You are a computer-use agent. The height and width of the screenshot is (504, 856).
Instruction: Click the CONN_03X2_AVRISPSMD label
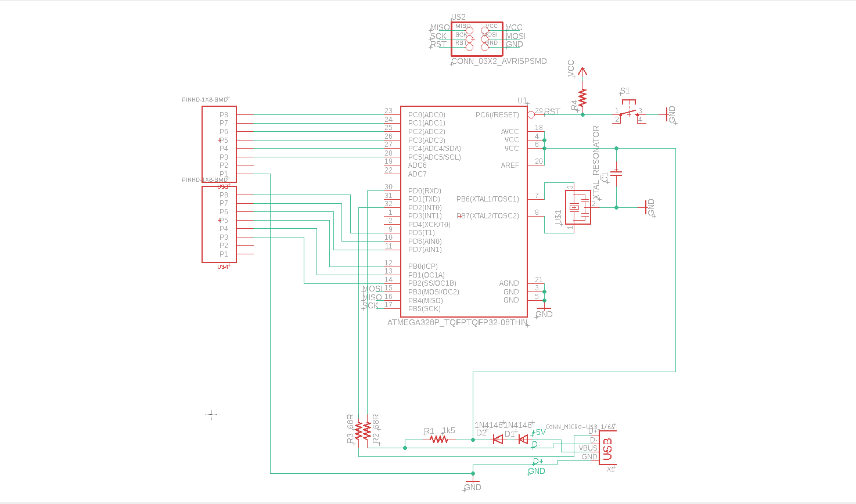pyautogui.click(x=499, y=61)
